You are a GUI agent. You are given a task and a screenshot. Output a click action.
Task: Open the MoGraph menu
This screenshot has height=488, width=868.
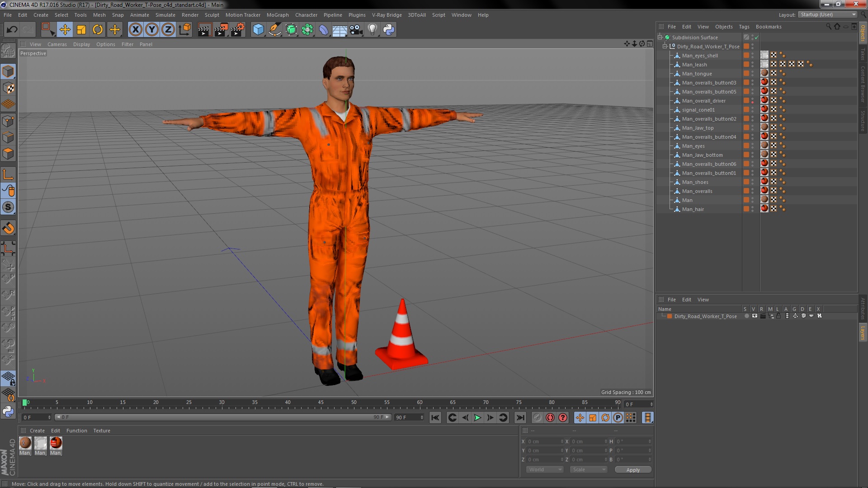tap(278, 15)
